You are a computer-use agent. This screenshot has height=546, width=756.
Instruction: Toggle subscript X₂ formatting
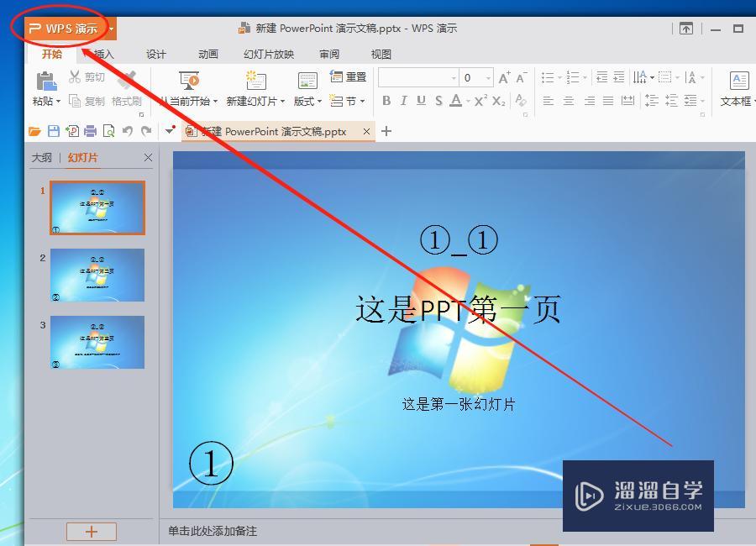(x=499, y=100)
